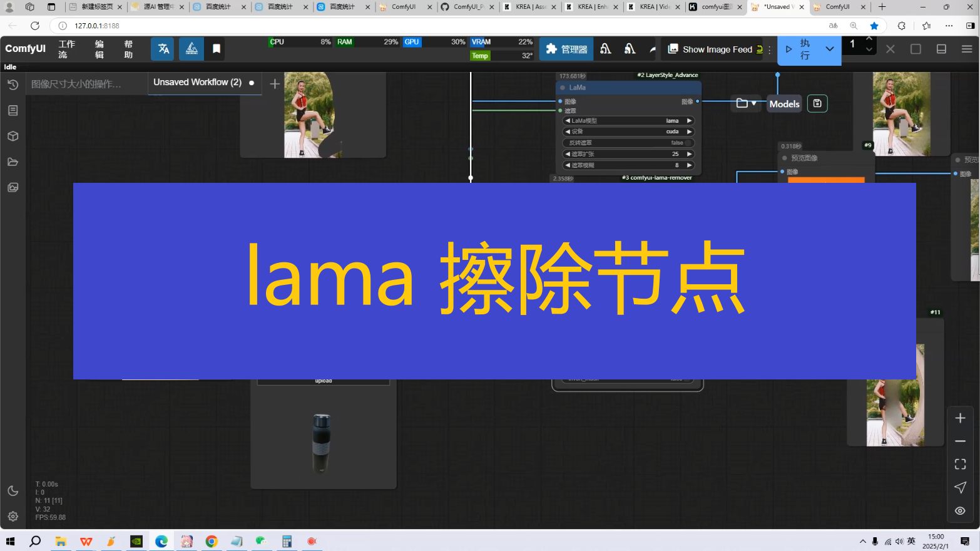Click the blue mountain-logo icon beside the translate icon
This screenshot has height=551, width=980.
coord(191,49)
